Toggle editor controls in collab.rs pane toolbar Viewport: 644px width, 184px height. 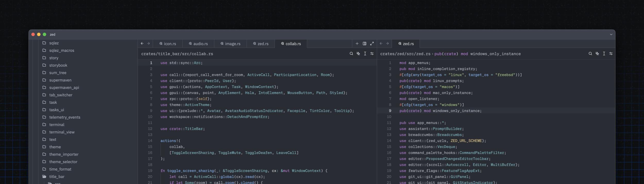tap(372, 54)
